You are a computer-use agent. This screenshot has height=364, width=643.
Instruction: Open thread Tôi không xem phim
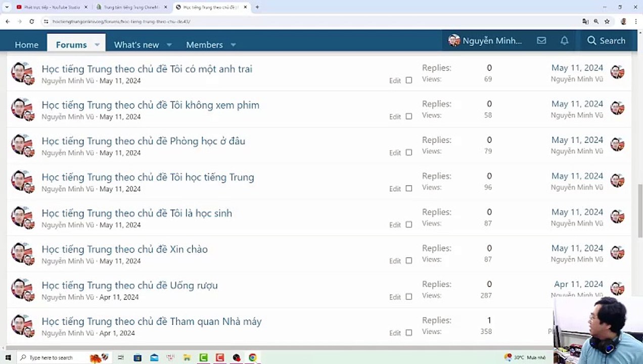point(150,105)
